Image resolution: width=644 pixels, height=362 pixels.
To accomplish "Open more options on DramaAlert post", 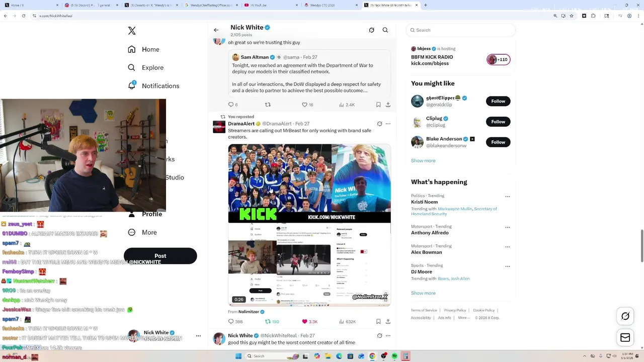I will coord(388,124).
